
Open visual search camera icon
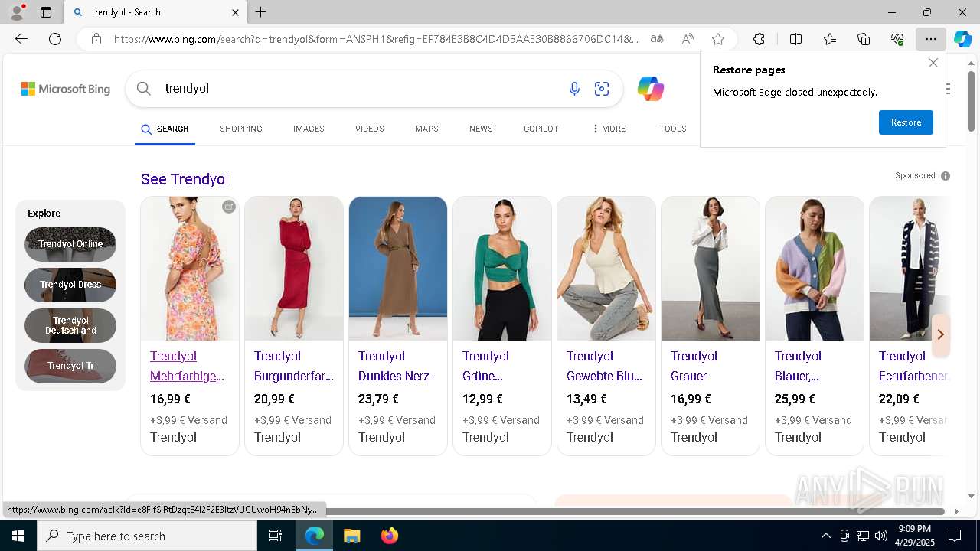coord(602,89)
